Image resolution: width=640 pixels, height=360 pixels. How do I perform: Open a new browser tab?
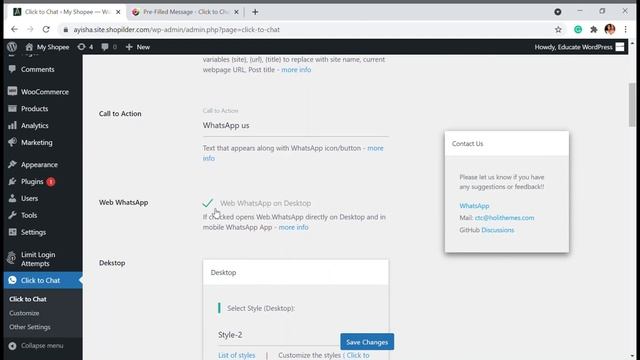(x=255, y=12)
